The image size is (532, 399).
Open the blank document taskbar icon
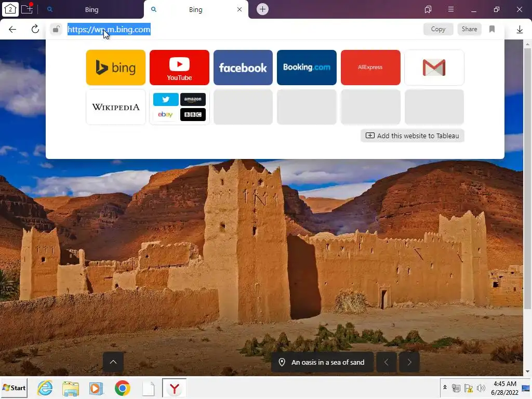148,389
